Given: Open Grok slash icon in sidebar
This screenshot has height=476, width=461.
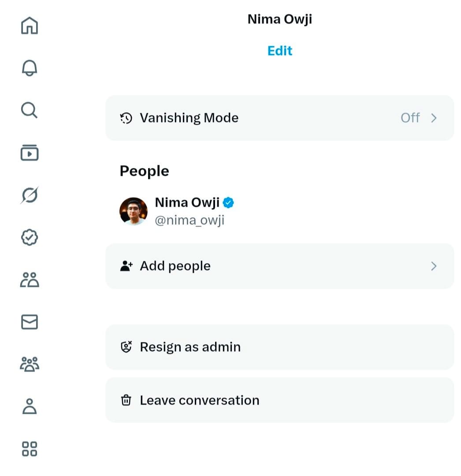Looking at the screenshot, I should pos(30,195).
